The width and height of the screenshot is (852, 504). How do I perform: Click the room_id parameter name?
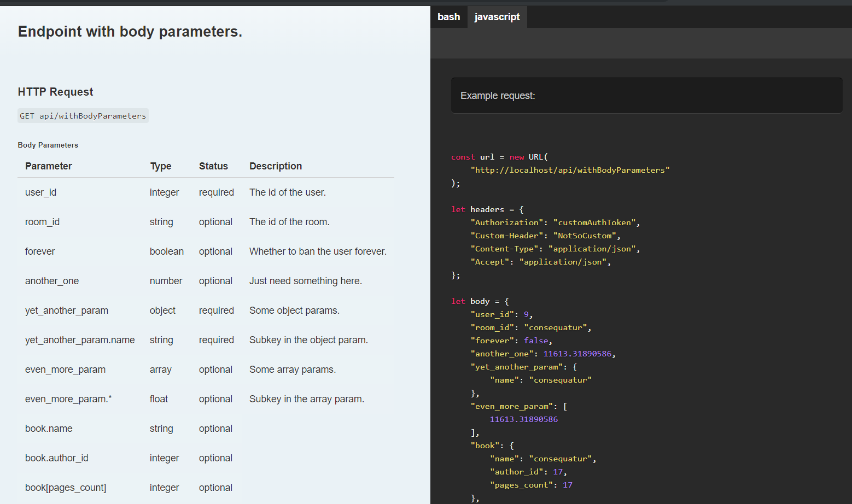point(42,222)
